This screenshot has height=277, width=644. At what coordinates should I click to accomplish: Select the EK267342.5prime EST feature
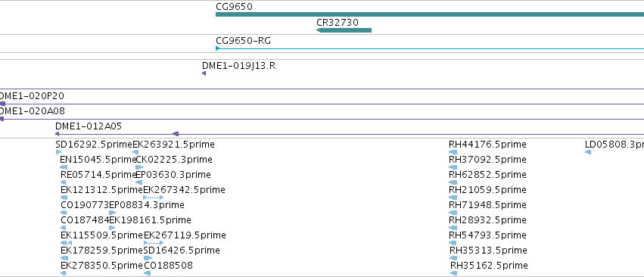[x=153, y=198]
